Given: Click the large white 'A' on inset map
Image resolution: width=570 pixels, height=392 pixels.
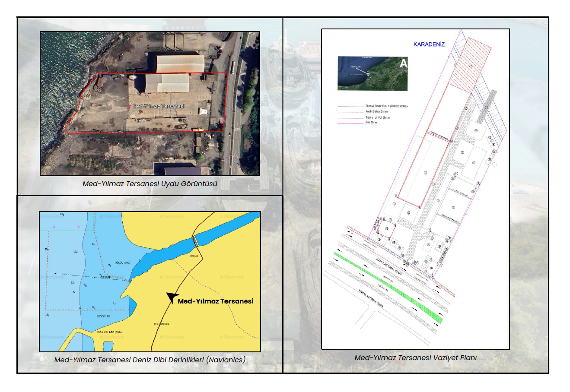Looking at the screenshot, I should [403, 63].
